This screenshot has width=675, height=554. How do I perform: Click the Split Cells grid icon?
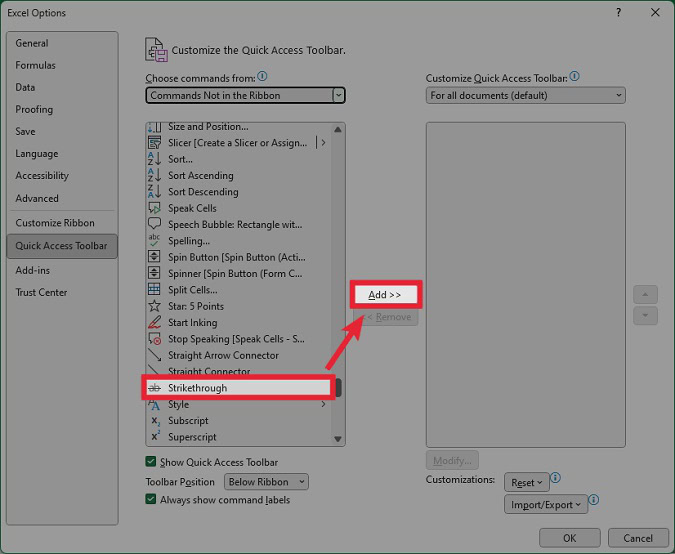pyautogui.click(x=154, y=289)
